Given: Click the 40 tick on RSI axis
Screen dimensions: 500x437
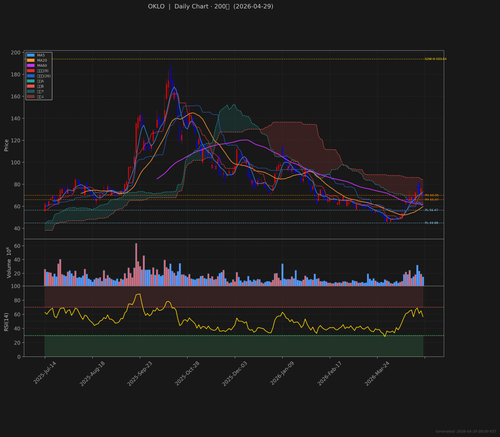Looking at the screenshot, I should [x=17, y=329].
